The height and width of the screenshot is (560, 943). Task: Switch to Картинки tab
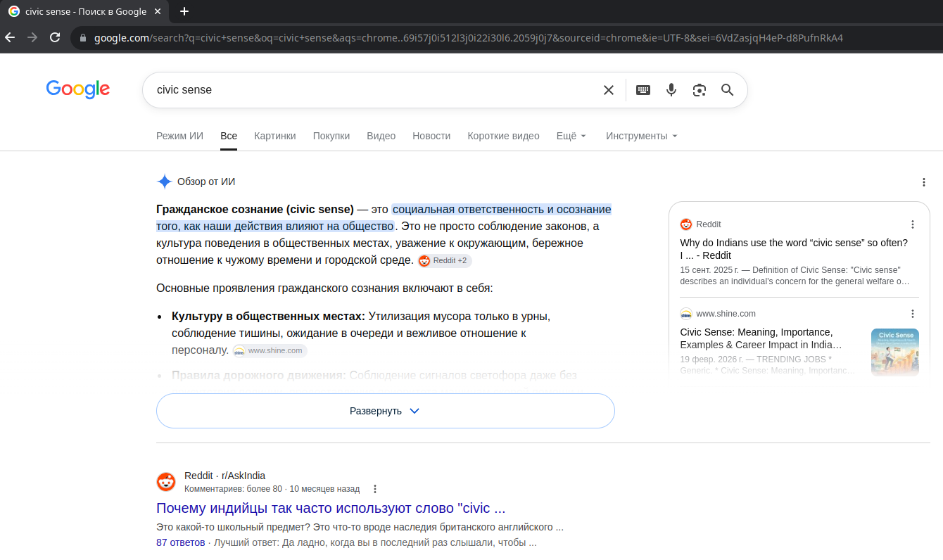(275, 136)
